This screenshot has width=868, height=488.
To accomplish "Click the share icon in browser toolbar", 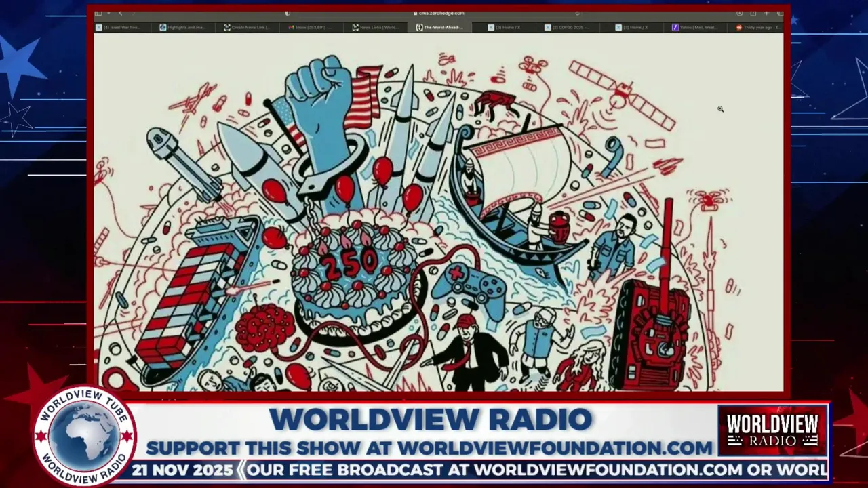I will [753, 13].
